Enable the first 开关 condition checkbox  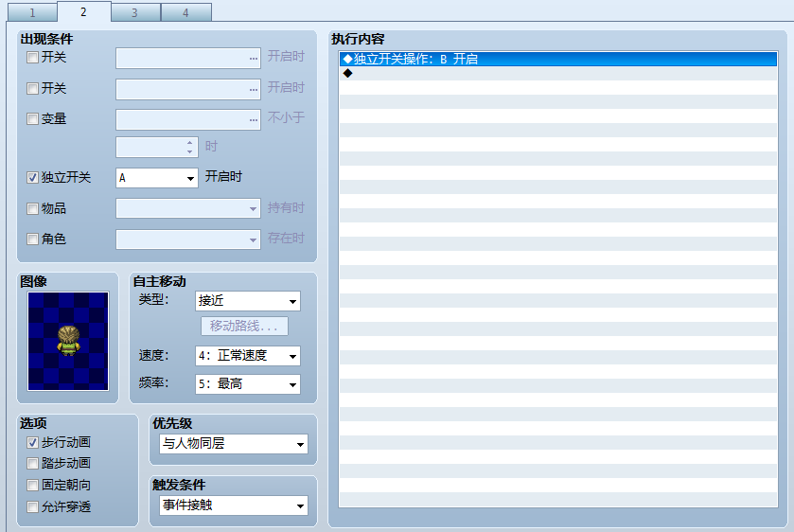[x=32, y=57]
